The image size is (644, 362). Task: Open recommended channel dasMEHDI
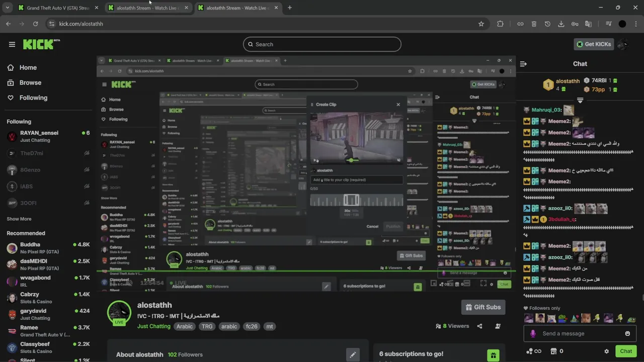click(48, 264)
